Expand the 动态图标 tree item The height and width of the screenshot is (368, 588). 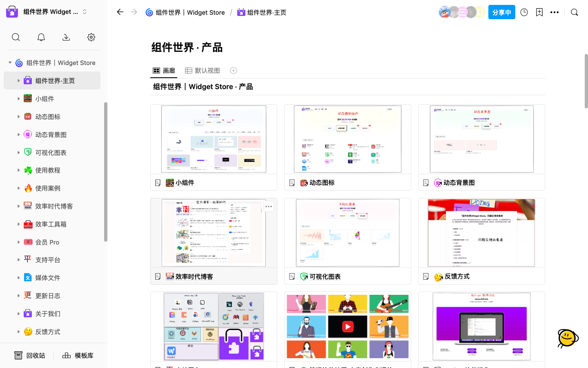point(18,117)
